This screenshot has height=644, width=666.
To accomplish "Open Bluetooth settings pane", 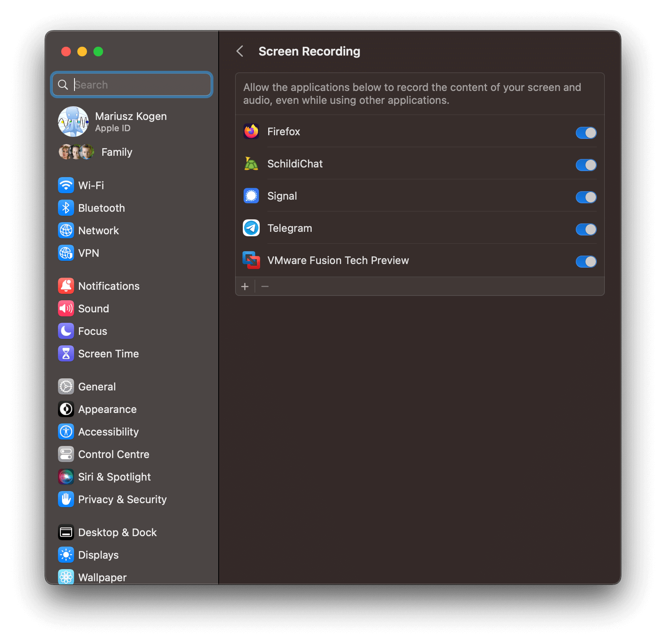I will 101,208.
